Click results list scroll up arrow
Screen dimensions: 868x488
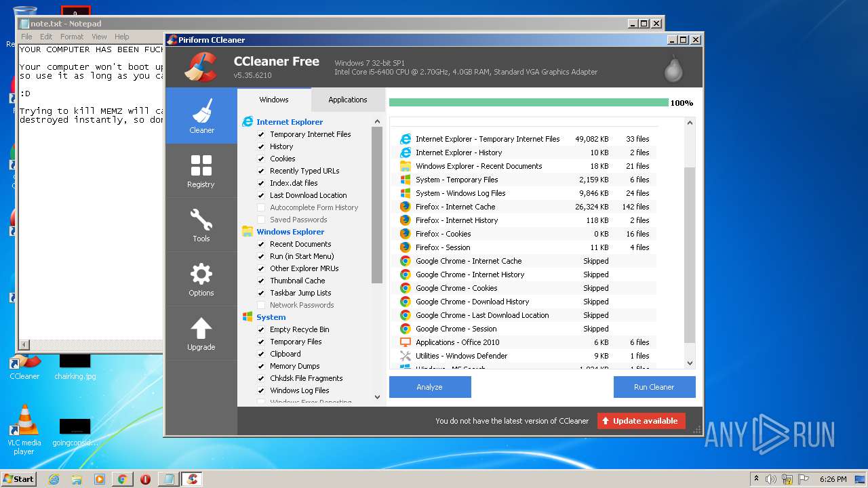click(x=690, y=123)
